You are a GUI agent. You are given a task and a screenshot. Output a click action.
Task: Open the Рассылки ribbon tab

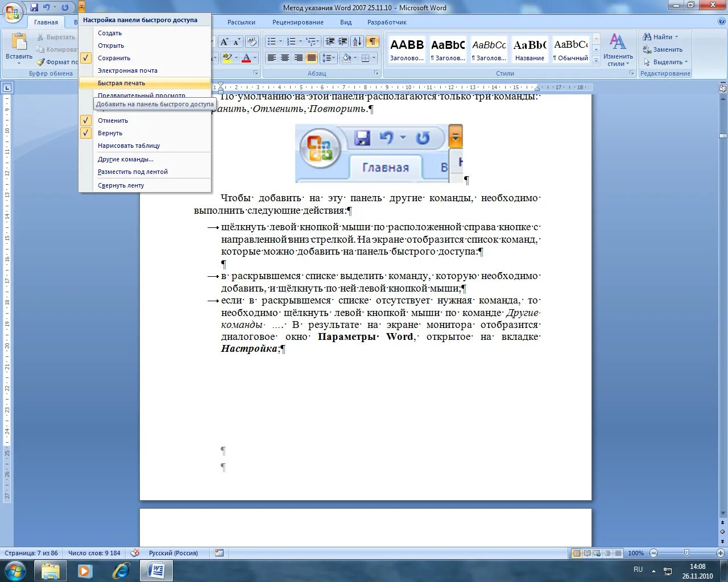click(x=241, y=22)
